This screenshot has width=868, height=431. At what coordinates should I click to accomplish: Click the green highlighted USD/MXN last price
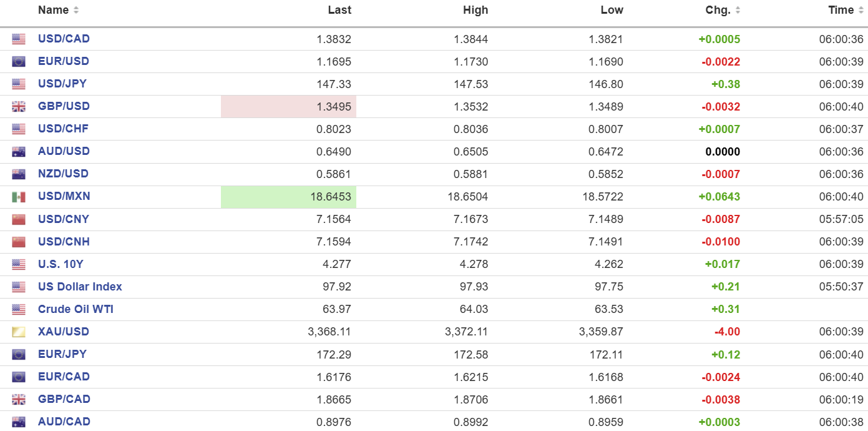click(288, 197)
